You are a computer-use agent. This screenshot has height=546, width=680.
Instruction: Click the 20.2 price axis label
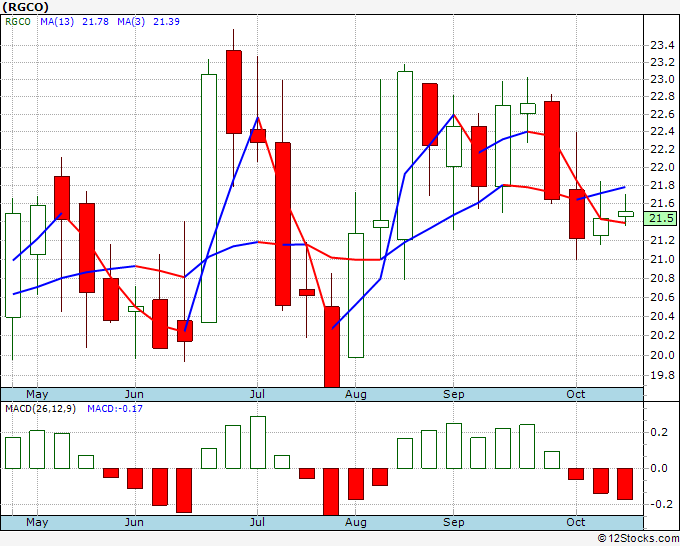tap(662, 335)
